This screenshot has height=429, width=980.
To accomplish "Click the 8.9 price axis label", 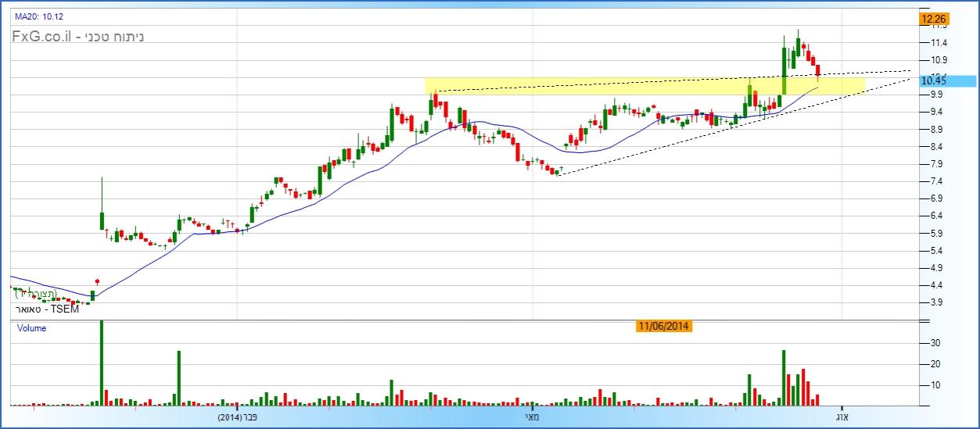I will click(933, 129).
